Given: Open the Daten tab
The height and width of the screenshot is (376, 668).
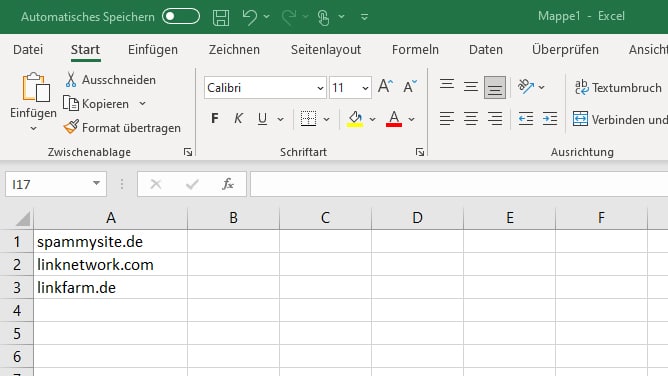Looking at the screenshot, I should click(486, 49).
